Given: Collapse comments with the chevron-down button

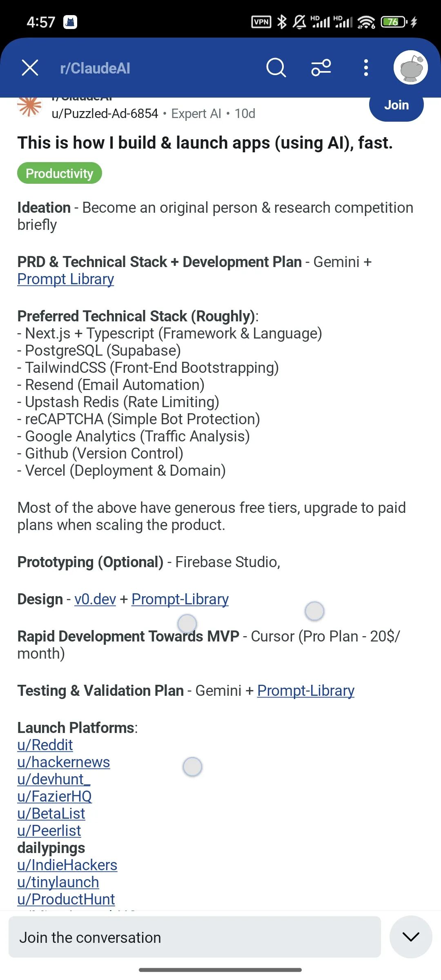Looking at the screenshot, I should point(411,937).
